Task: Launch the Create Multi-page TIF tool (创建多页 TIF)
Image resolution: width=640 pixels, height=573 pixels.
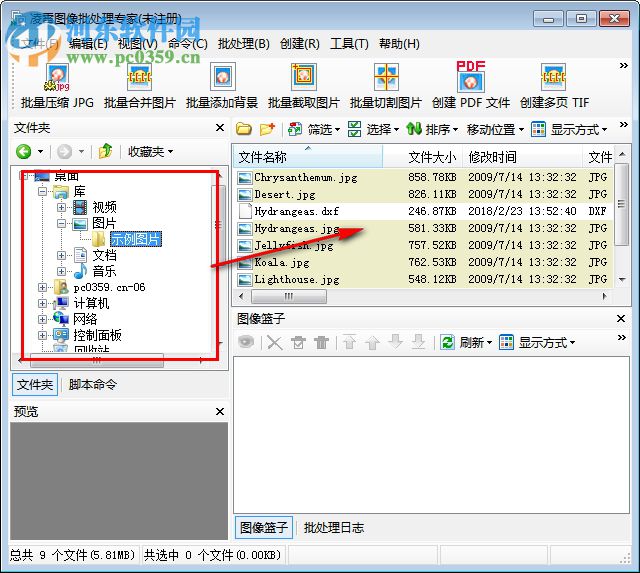Action: click(554, 86)
